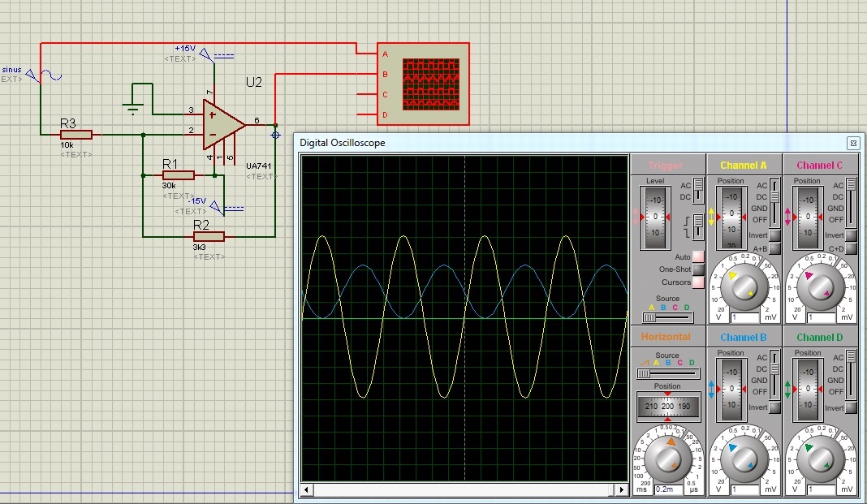Screen dimensions: 867x504
Task: Click Channel D value field
Action: [x=821, y=489]
